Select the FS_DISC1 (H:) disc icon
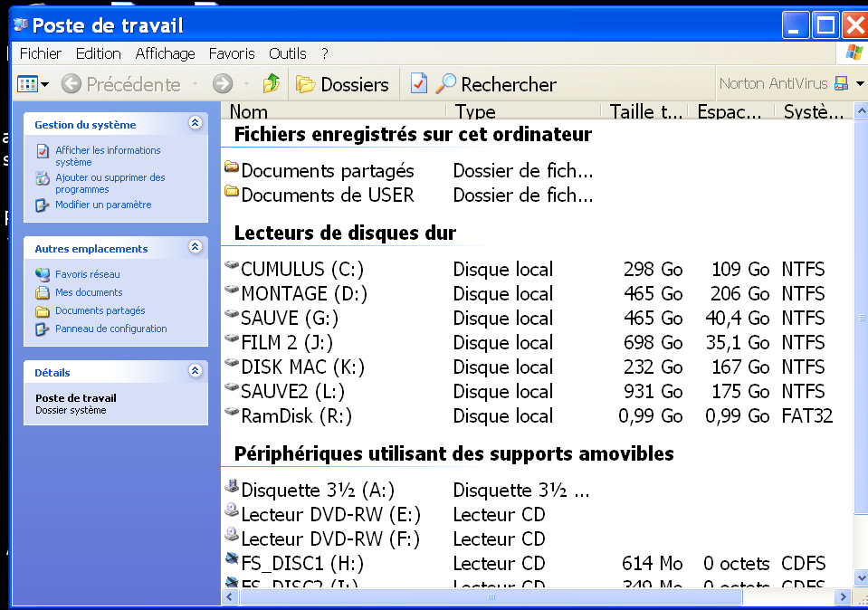Screen dimensions: 868x610 tap(232, 563)
